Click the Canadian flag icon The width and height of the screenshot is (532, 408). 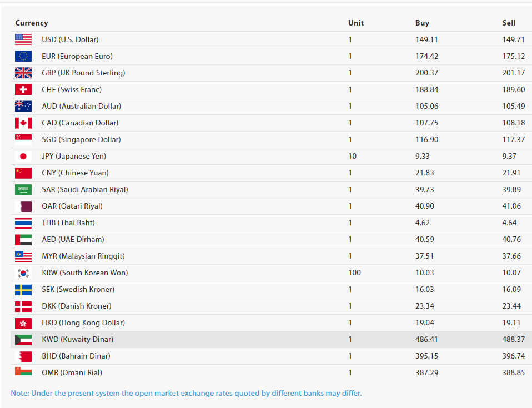23,123
